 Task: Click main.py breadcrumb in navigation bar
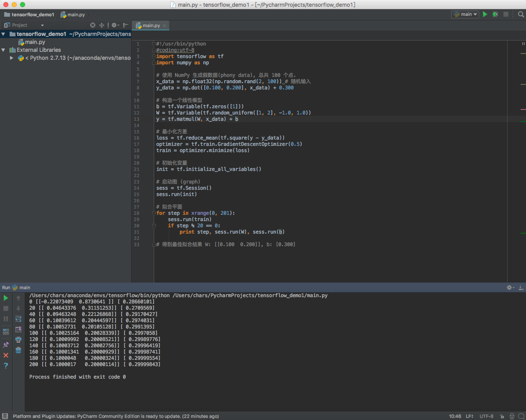point(73,15)
